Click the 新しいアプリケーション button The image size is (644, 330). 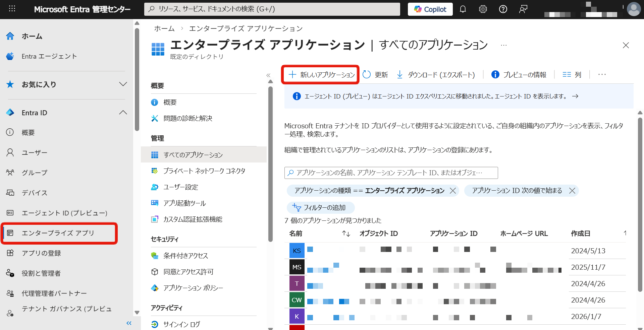coord(320,74)
